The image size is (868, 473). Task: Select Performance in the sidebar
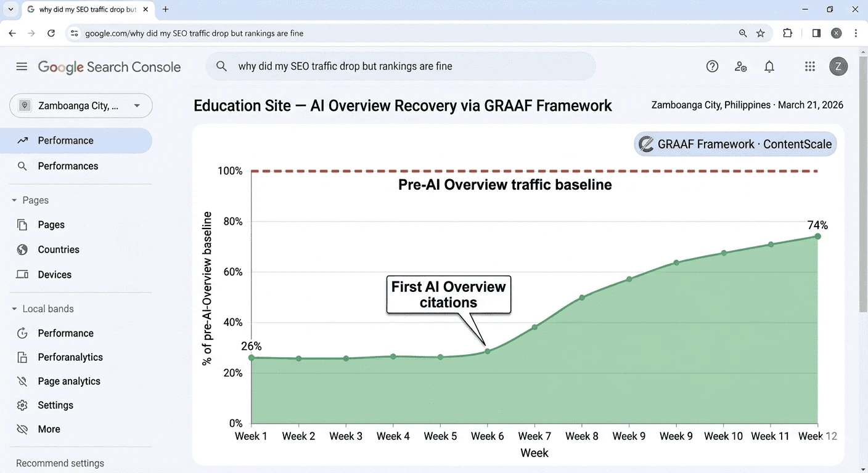[66, 140]
